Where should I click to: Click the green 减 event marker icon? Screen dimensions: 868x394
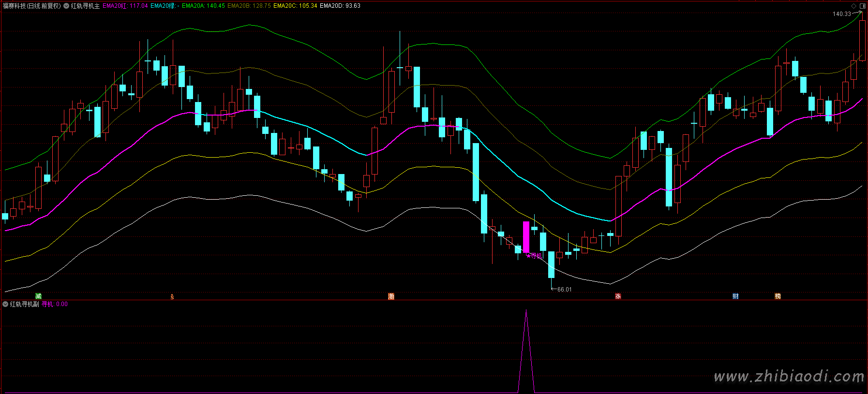(39, 296)
